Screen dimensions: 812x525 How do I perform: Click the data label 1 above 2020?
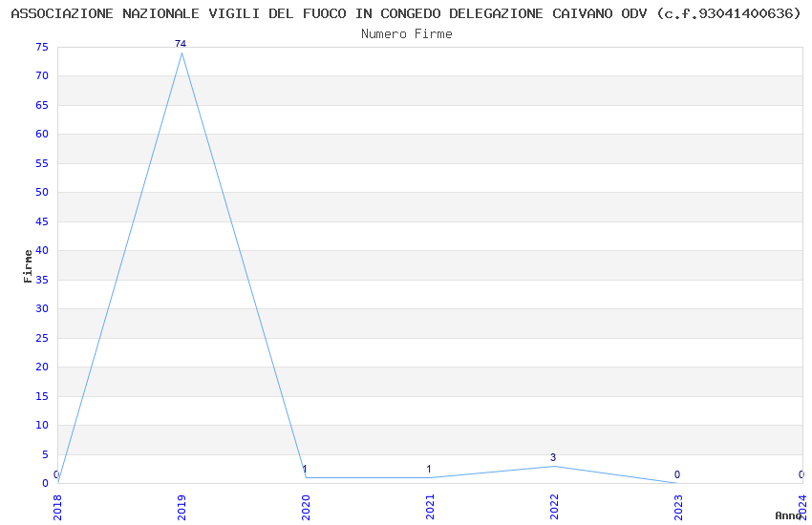point(305,469)
